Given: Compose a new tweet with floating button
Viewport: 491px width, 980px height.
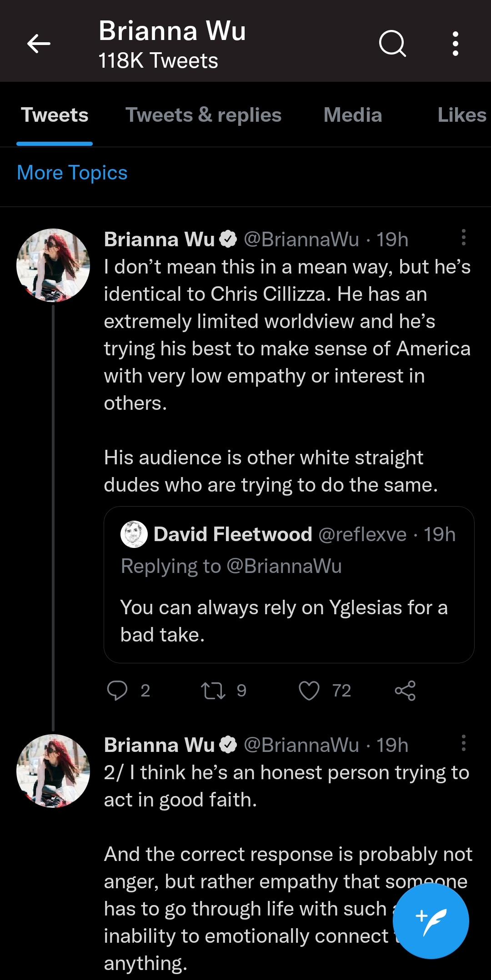Looking at the screenshot, I should pyautogui.click(x=431, y=920).
